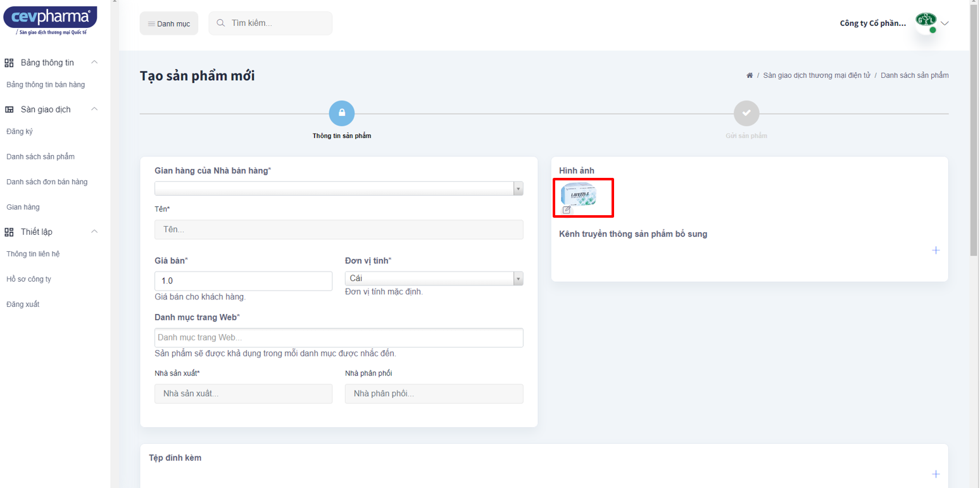This screenshot has height=488, width=980.
Task: Open Danh sách sản phẩm in sidebar
Action: click(x=41, y=156)
